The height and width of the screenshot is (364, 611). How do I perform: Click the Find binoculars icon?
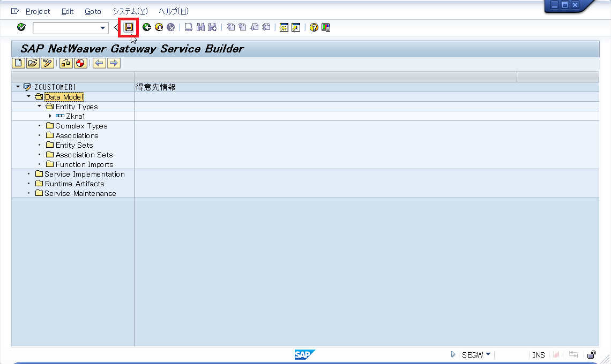(200, 27)
